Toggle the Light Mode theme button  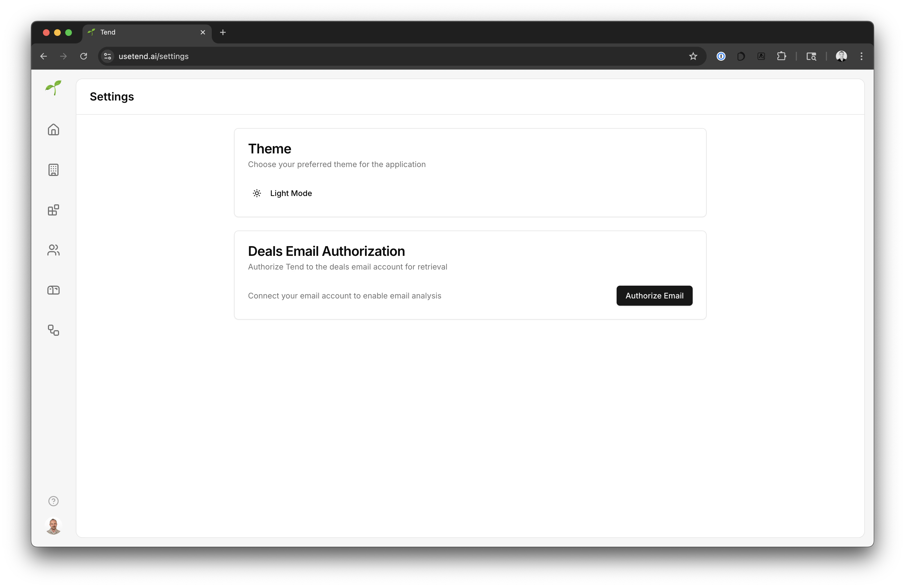282,193
